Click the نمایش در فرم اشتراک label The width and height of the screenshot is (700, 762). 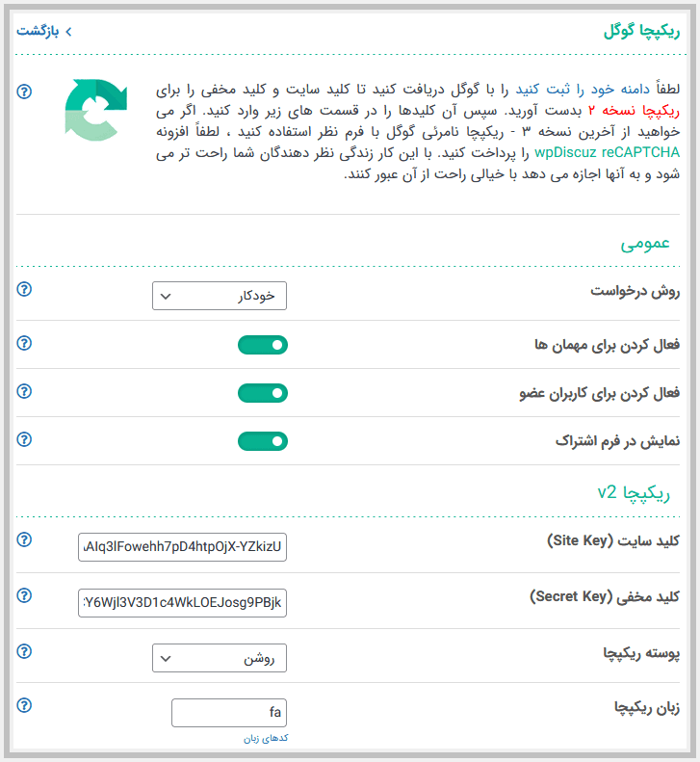click(x=618, y=441)
